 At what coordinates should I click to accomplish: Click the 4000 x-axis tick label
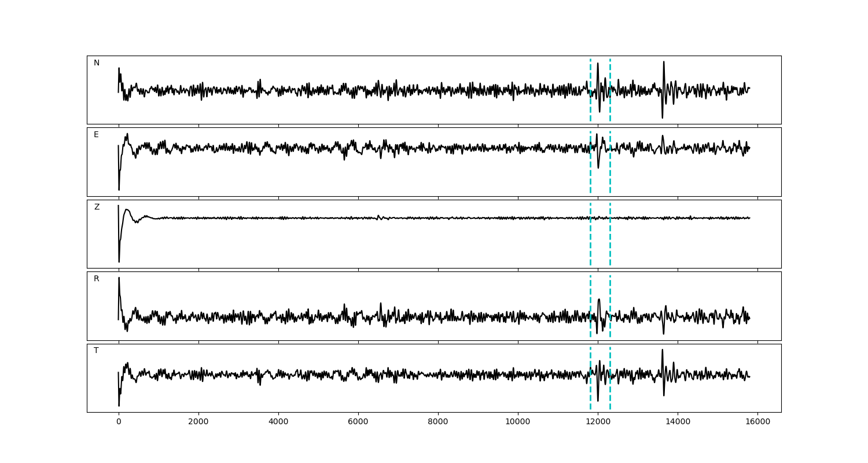point(278,422)
